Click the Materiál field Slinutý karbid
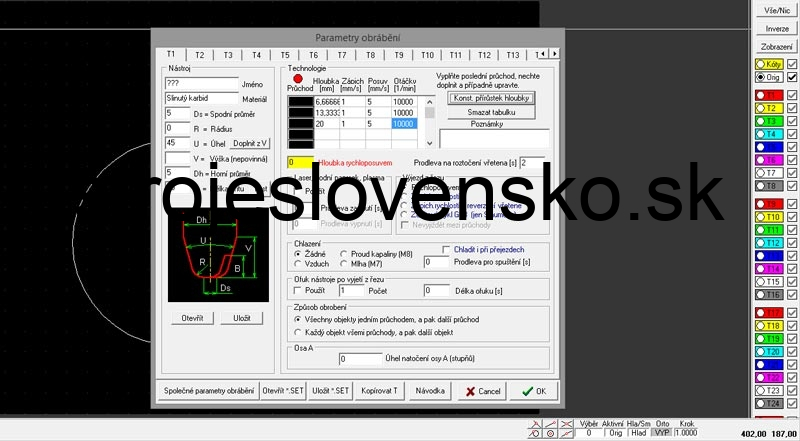This screenshot has width=800, height=441. [x=202, y=99]
